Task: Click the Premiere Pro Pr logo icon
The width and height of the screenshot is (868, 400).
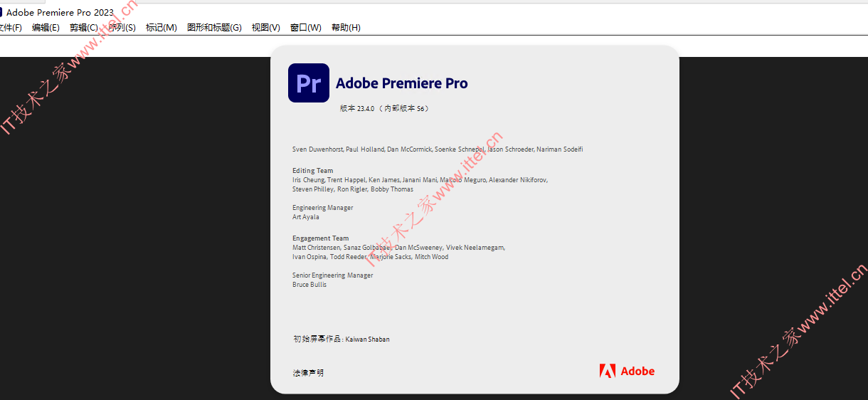Action: 309,83
